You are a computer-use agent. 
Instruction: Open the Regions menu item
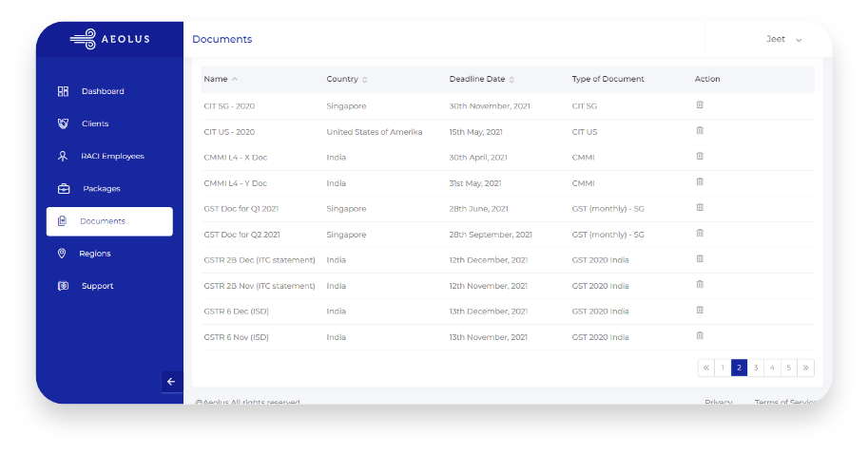[x=109, y=254]
